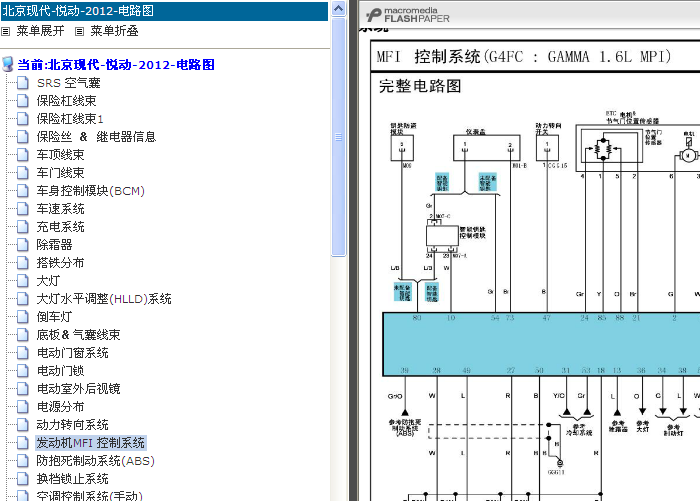Click the page icon beside 大灯

[x=23, y=280]
